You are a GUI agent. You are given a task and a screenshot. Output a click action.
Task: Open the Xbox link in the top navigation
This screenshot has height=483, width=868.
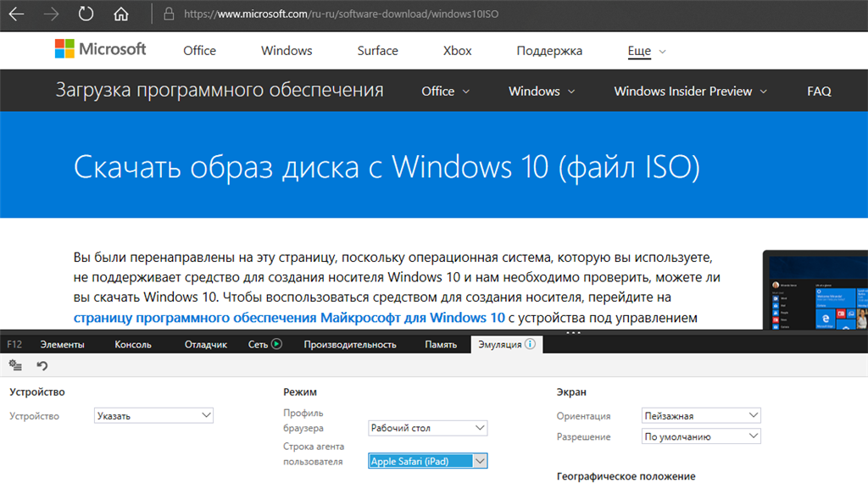[457, 50]
